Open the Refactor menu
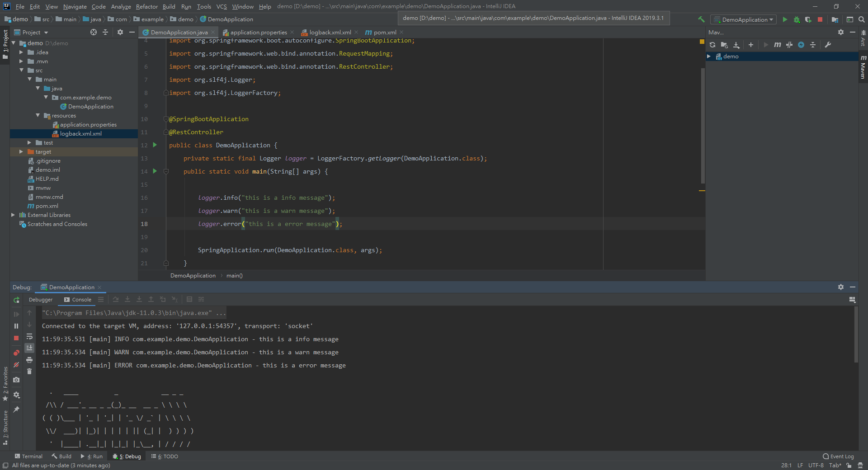 pos(146,6)
